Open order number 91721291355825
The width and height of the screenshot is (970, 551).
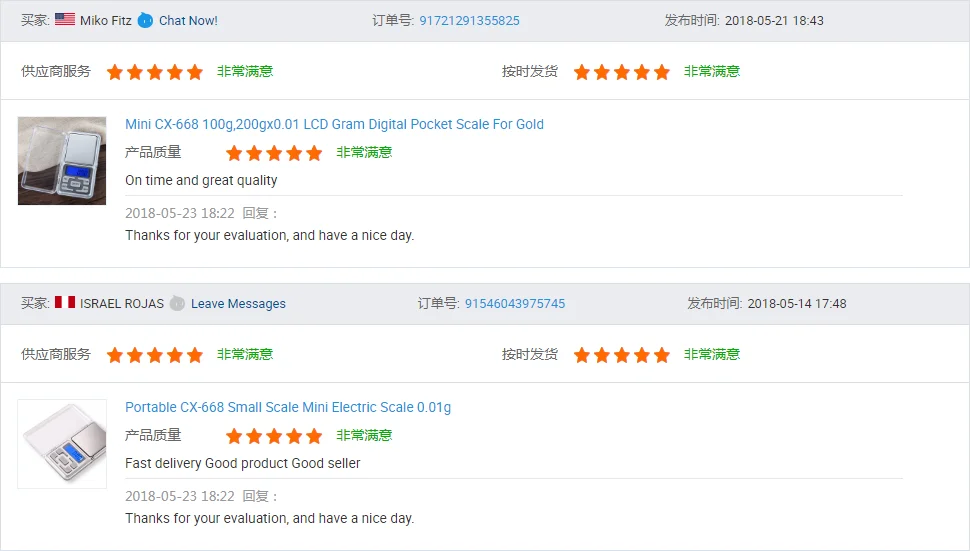tap(469, 20)
